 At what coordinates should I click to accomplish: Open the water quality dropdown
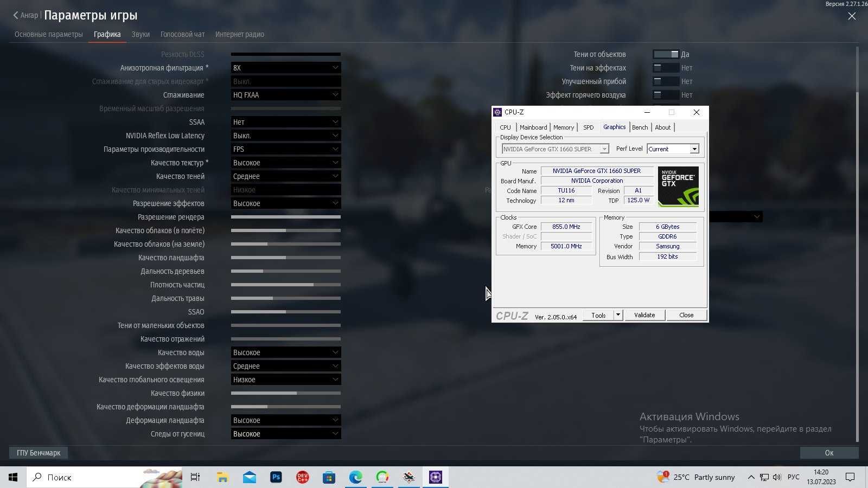tap(286, 352)
